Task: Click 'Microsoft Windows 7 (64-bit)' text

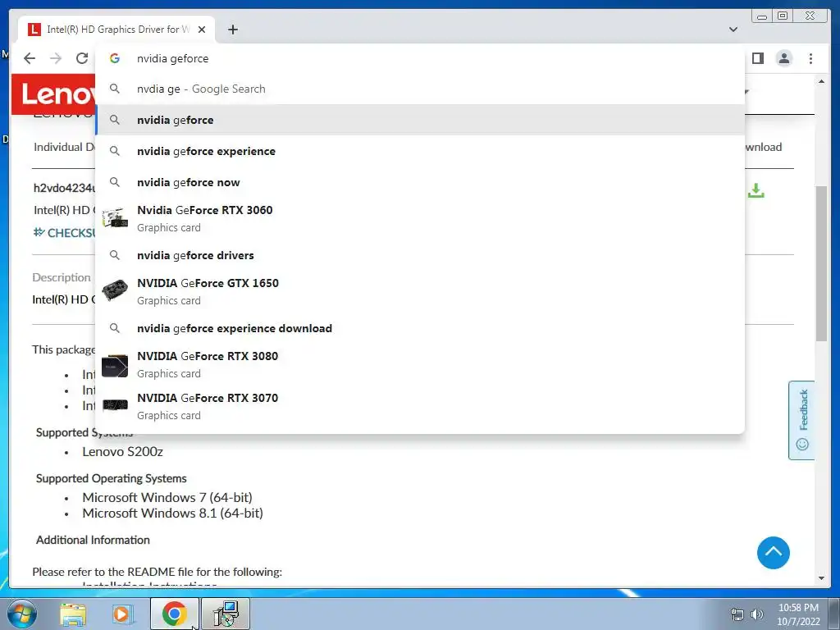Action: [167, 498]
